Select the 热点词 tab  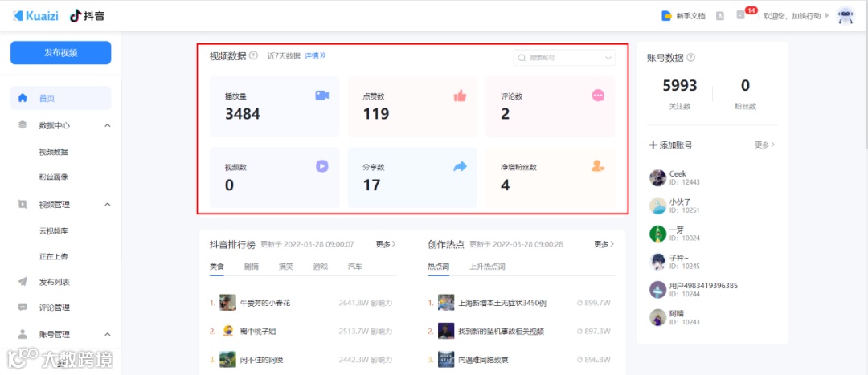(439, 267)
